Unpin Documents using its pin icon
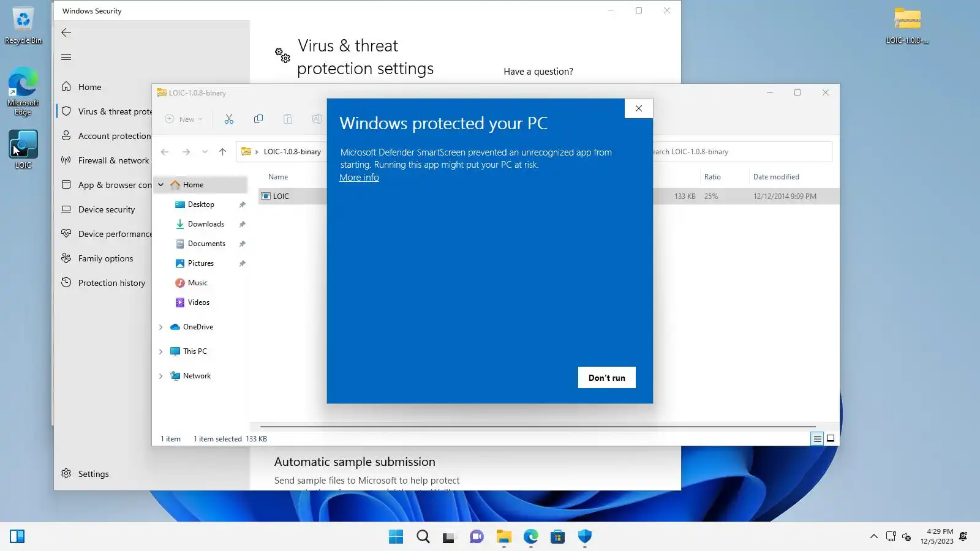The height and width of the screenshot is (551, 980). point(243,244)
